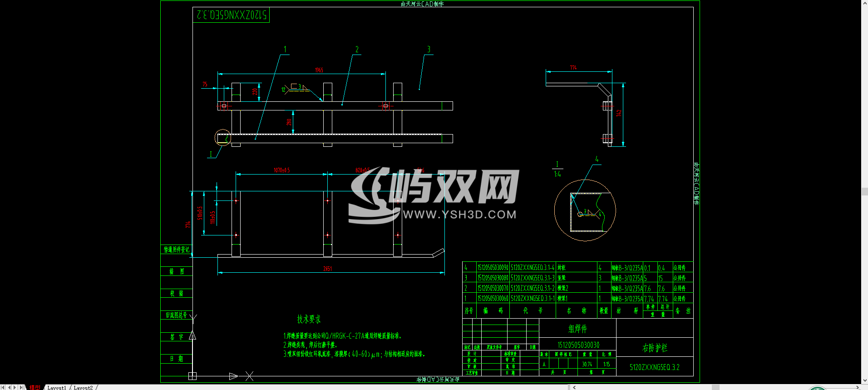Click the vertical scrollbar thumb
The height and width of the screenshot is (390, 868).
pos(864,191)
